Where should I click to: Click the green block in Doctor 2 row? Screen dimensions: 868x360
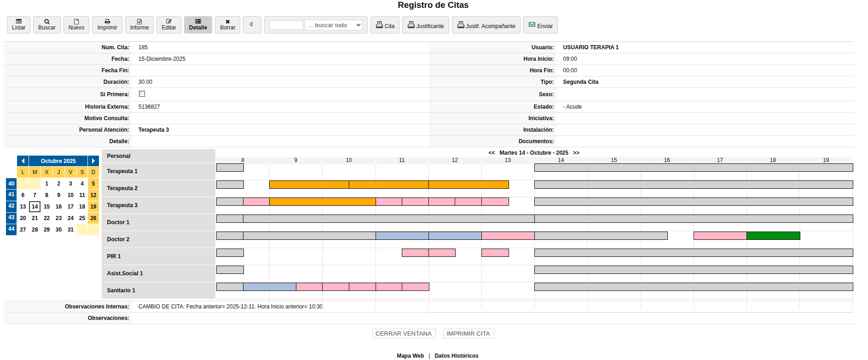(x=773, y=236)
